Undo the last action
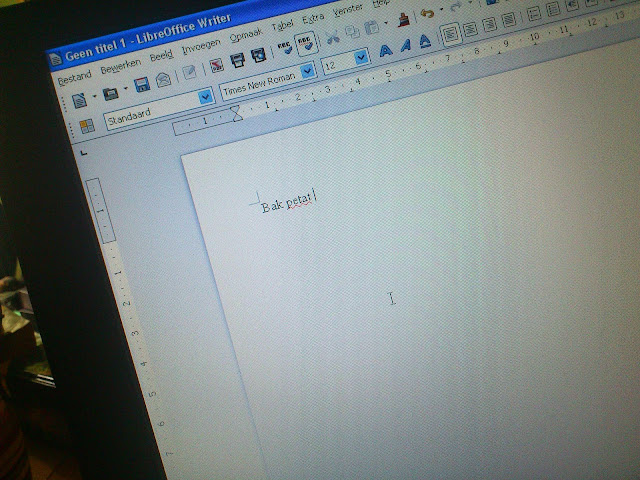This screenshot has width=640, height=480. [427, 13]
